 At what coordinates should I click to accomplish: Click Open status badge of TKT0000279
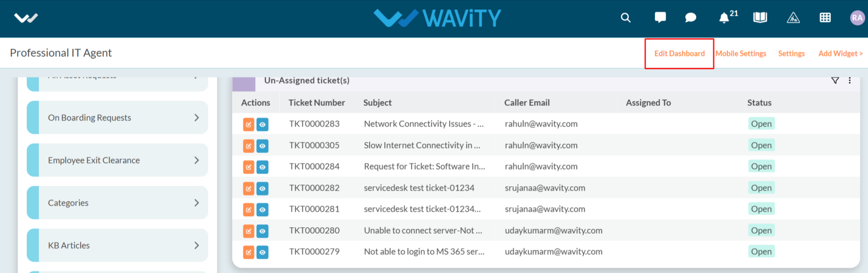tap(761, 252)
